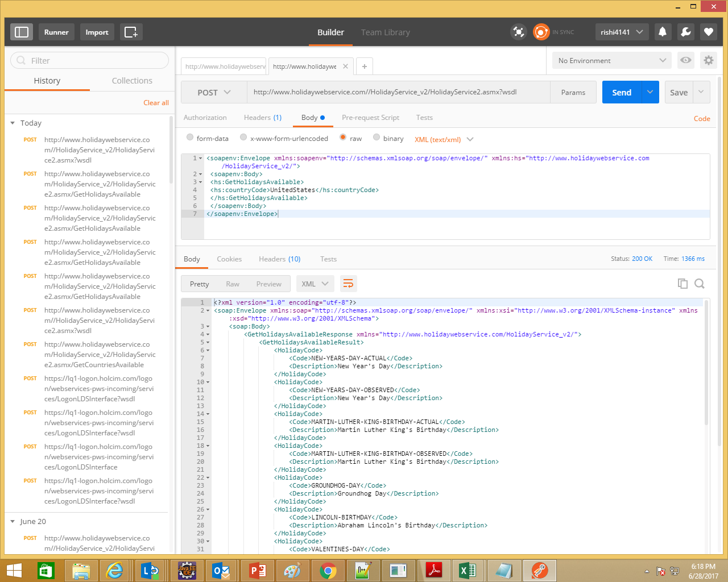The height and width of the screenshot is (582, 728).
Task: Open Windows Store from the taskbar
Action: pos(45,571)
